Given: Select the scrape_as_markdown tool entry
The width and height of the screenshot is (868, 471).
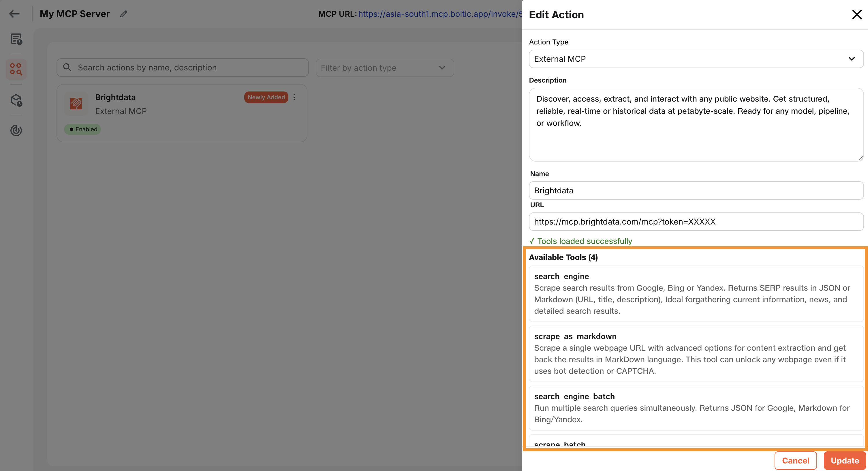Looking at the screenshot, I should tap(696, 353).
